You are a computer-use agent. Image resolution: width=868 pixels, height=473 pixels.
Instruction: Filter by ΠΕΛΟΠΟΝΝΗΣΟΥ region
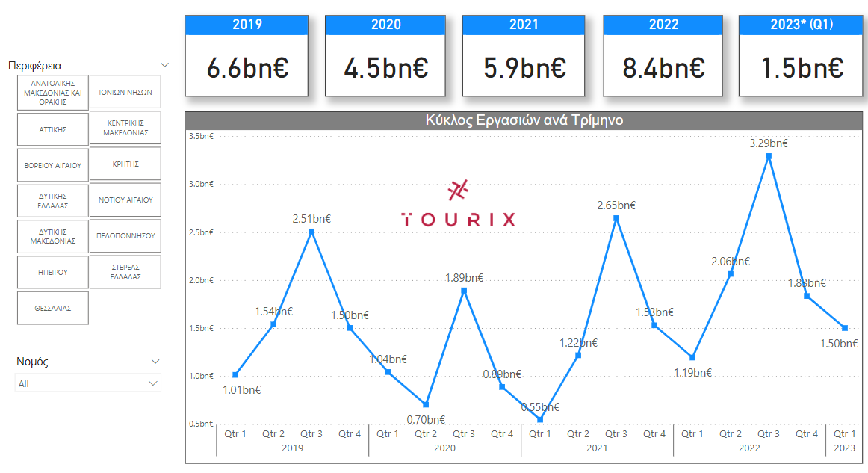tap(125, 235)
